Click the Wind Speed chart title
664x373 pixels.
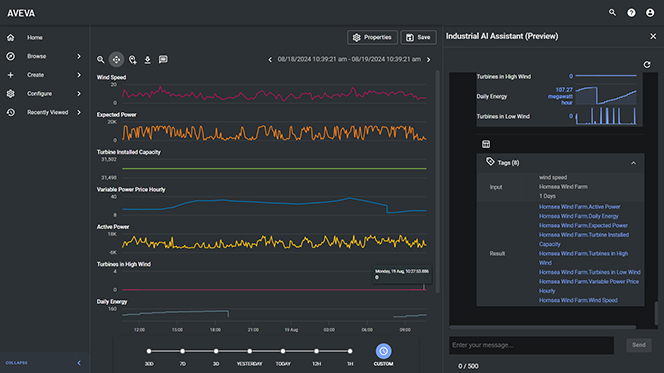coord(111,77)
